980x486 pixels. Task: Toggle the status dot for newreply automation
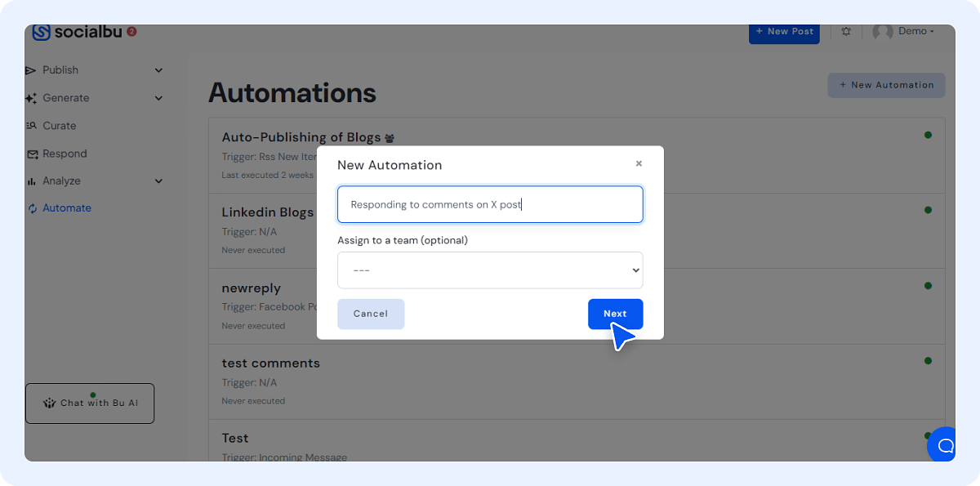[928, 286]
